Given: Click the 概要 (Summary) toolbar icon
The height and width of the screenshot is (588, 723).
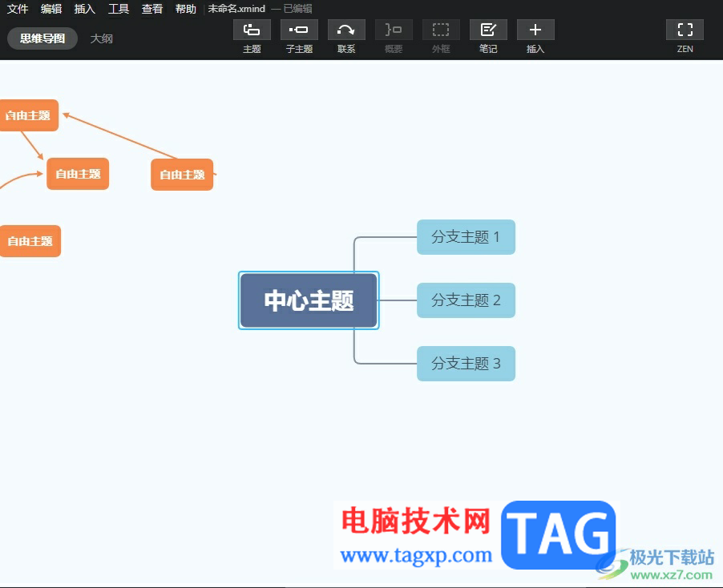Looking at the screenshot, I should [x=394, y=30].
